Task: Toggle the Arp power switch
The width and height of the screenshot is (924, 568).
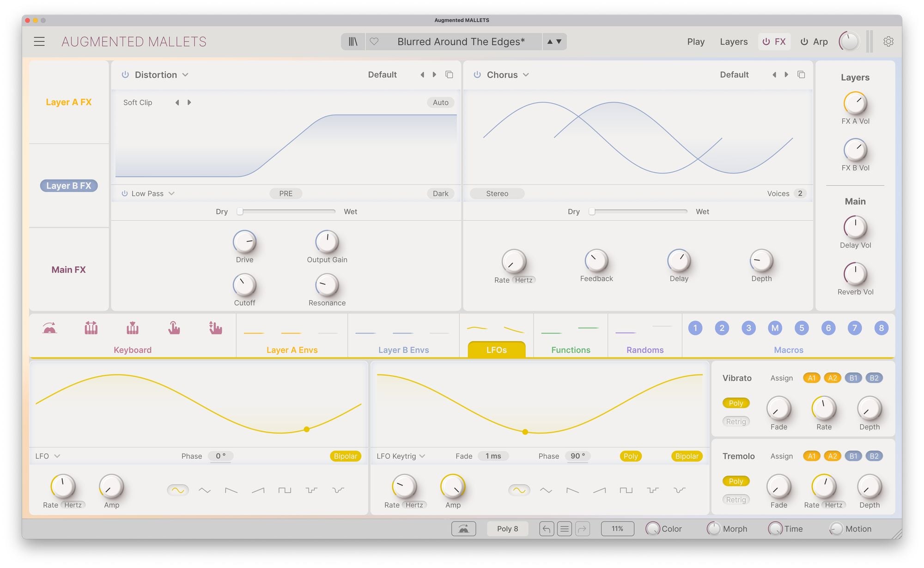Action: (x=804, y=42)
